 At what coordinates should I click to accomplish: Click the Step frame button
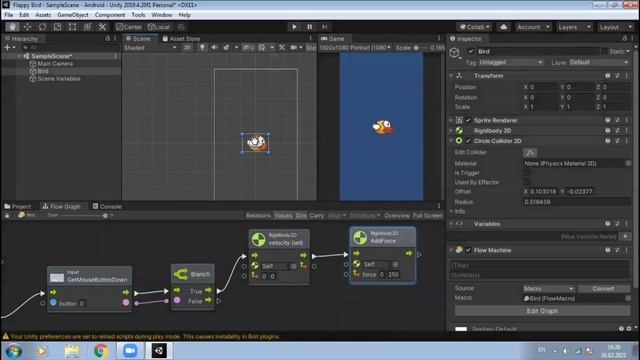pos(324,27)
